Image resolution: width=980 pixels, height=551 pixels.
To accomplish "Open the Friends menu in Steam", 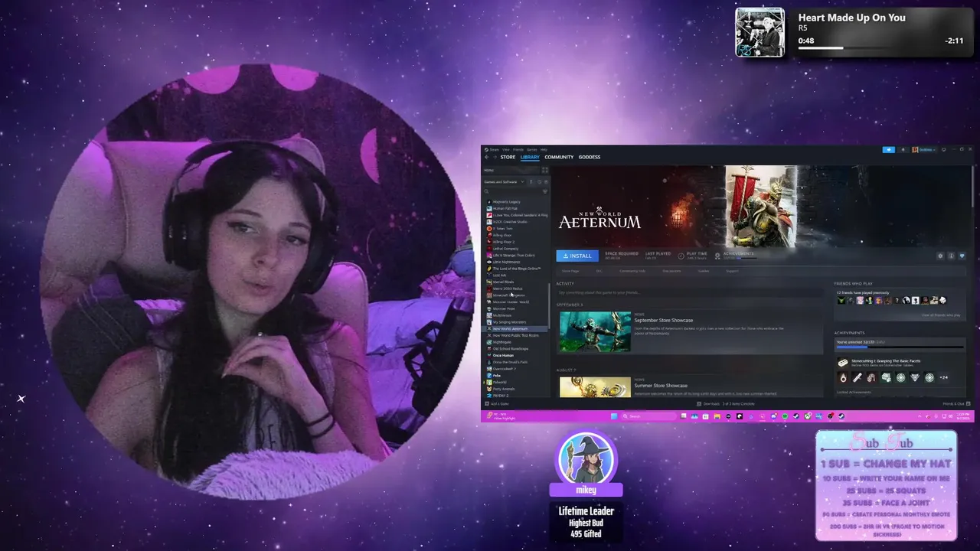I will point(518,149).
